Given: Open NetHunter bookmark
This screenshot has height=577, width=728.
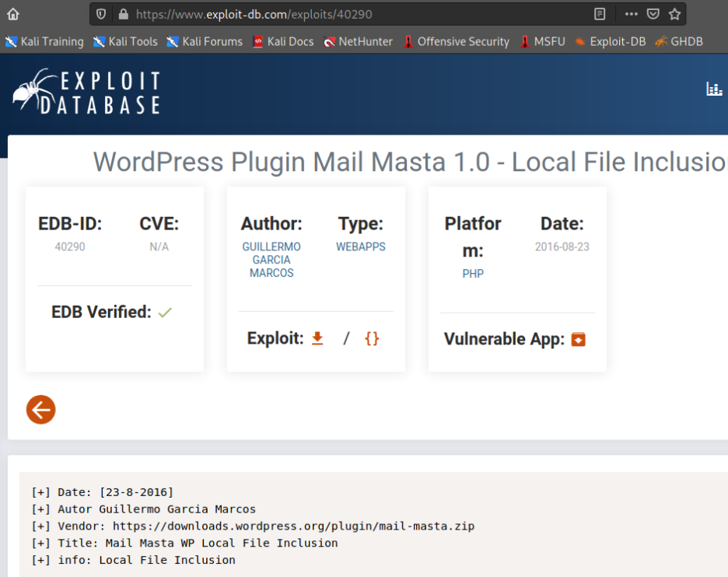Looking at the screenshot, I should point(358,42).
